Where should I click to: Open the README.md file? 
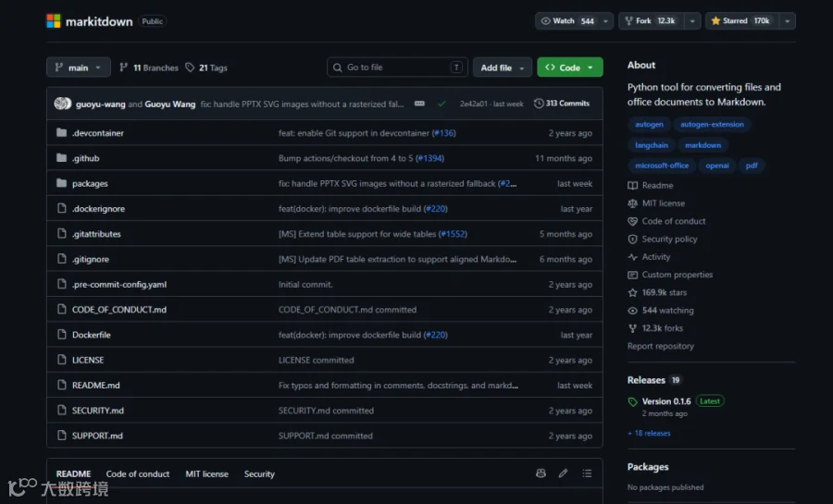95,385
